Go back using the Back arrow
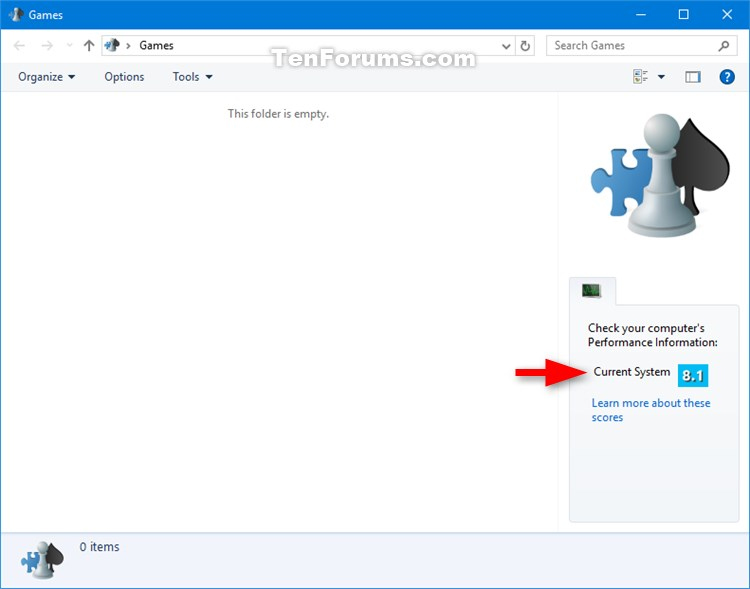This screenshot has width=750, height=589. 19,45
